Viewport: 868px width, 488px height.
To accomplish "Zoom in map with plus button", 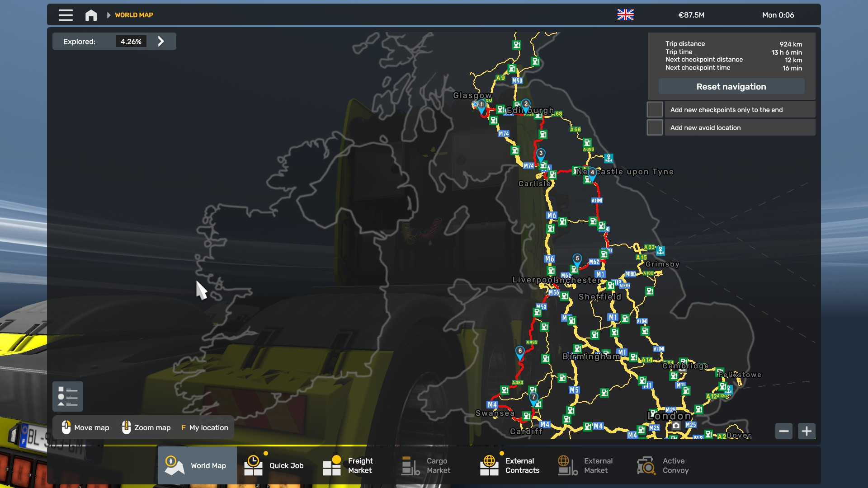I will 807,431.
